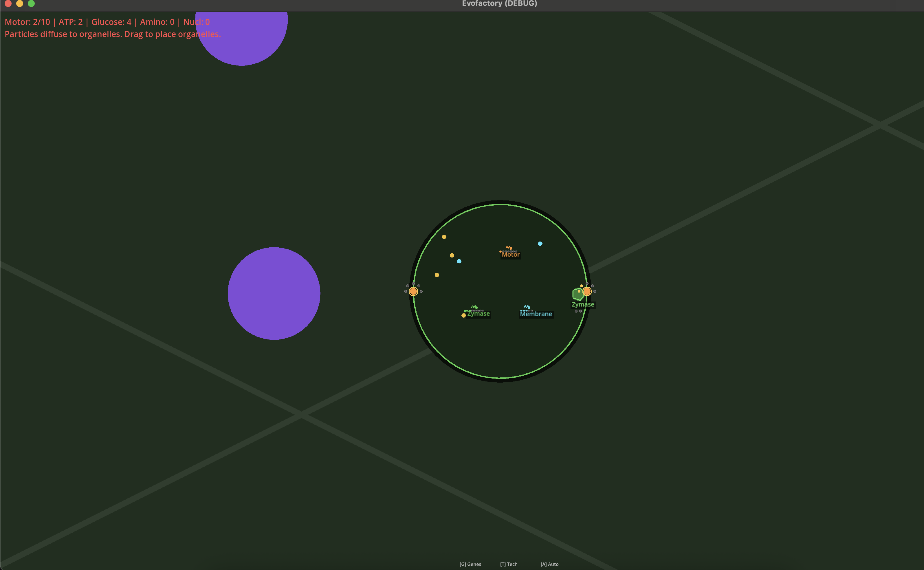
Task: Toggle the [A] Auto mode
Action: tap(550, 564)
